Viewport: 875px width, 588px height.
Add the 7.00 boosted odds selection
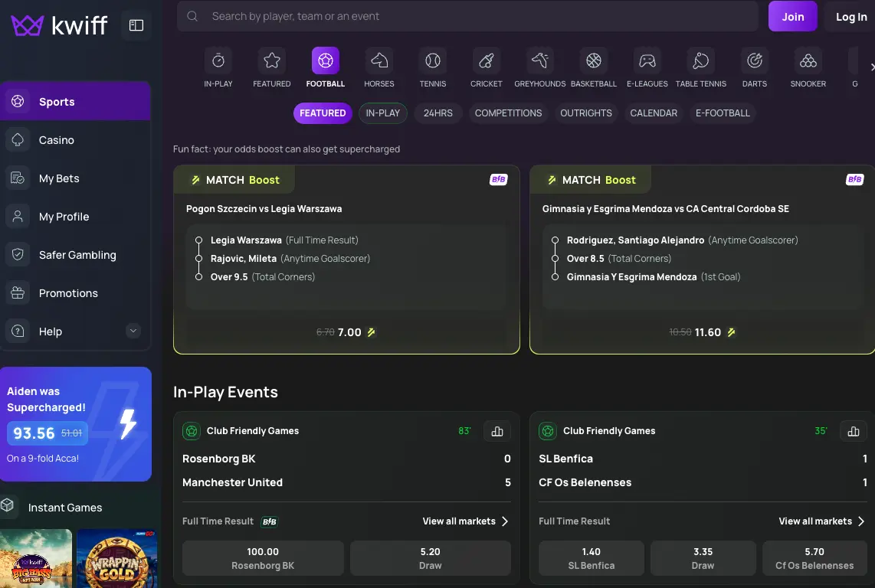346,332
